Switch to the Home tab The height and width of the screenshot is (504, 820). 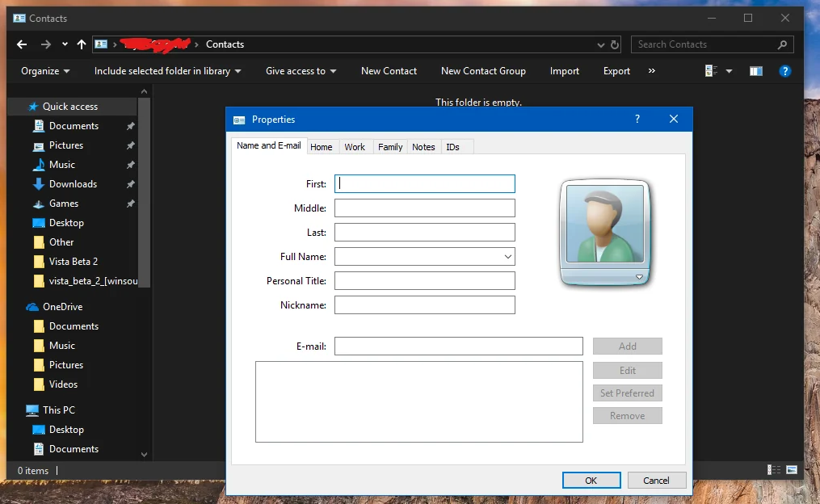(321, 147)
